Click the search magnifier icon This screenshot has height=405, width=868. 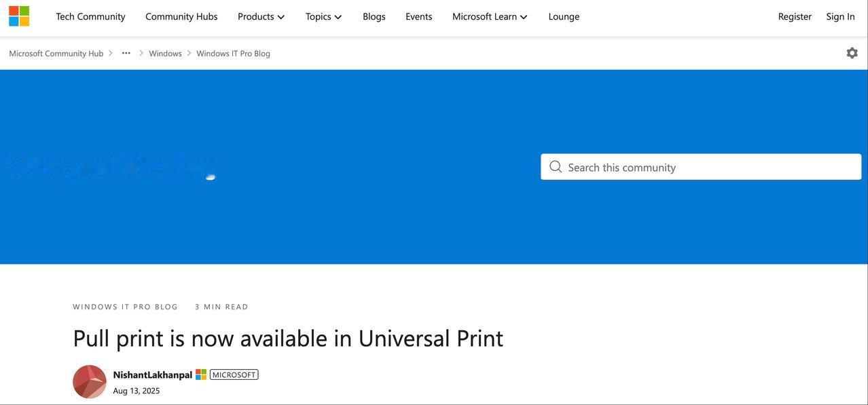point(556,167)
